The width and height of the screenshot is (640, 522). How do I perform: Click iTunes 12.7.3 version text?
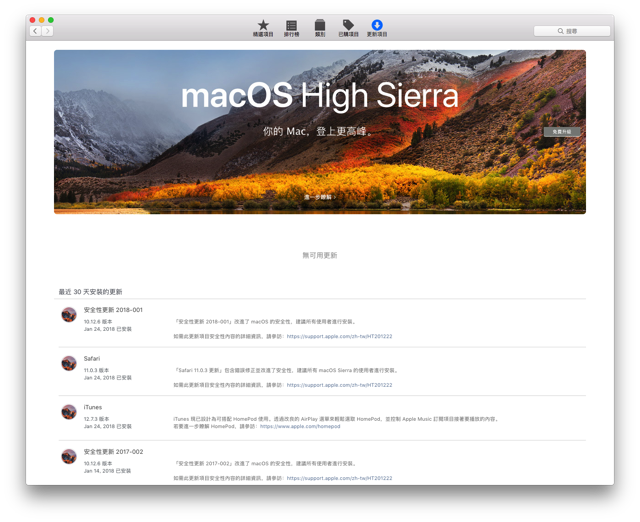pos(96,419)
